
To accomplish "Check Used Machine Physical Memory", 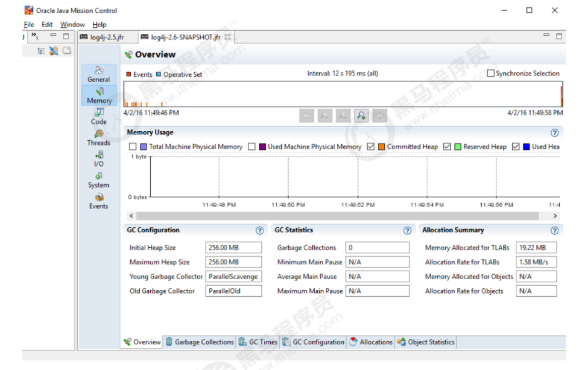I will coord(252,147).
